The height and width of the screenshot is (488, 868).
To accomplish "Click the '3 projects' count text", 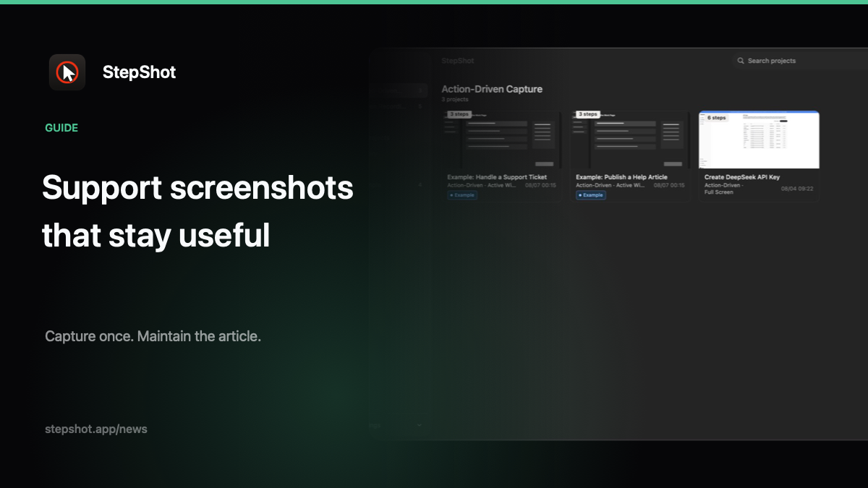I will [455, 100].
